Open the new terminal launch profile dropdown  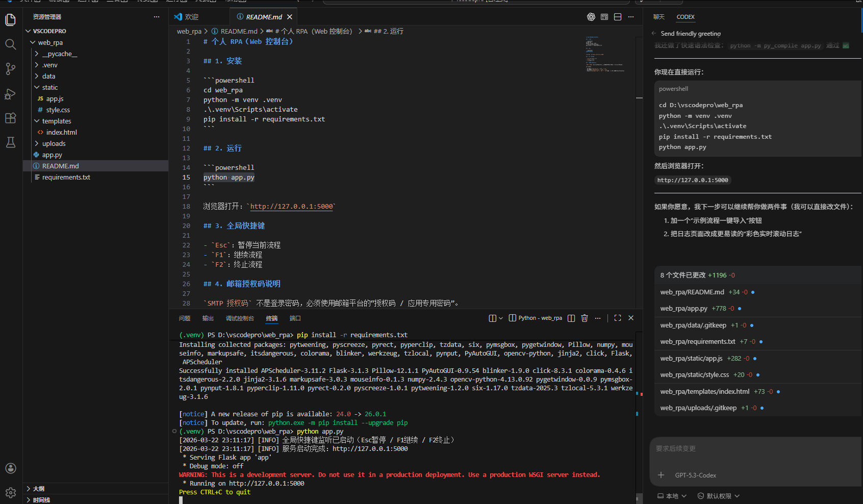point(501,318)
